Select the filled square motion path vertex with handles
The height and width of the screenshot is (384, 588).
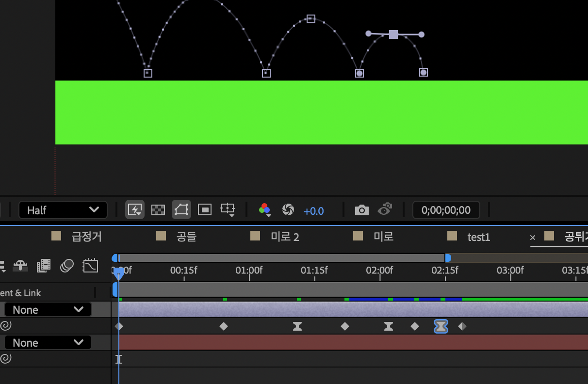point(393,34)
